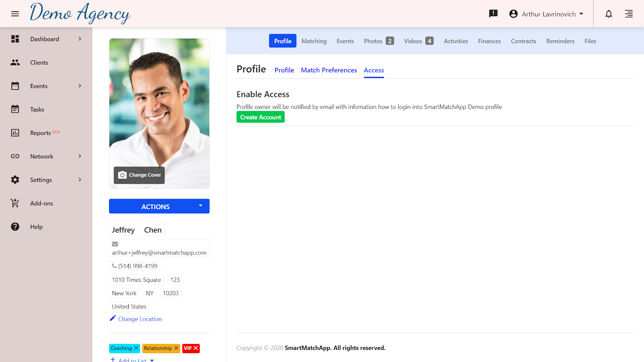The width and height of the screenshot is (644, 362).
Task: Open the Tasks calendar icon
Action: [x=15, y=109]
